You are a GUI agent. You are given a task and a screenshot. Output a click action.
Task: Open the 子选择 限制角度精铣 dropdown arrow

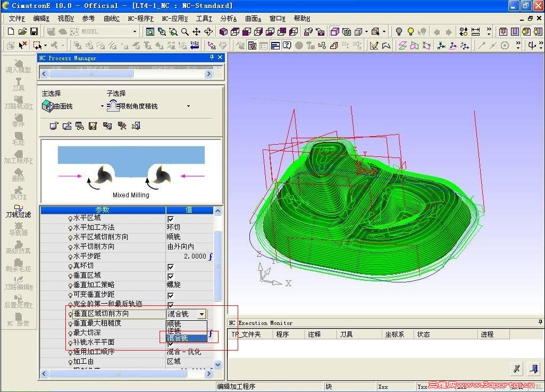pyautogui.click(x=188, y=106)
